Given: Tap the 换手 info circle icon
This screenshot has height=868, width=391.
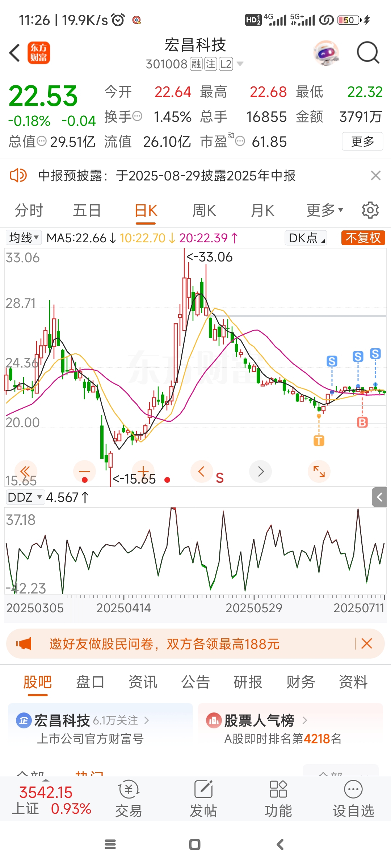Looking at the screenshot, I should 137,116.
